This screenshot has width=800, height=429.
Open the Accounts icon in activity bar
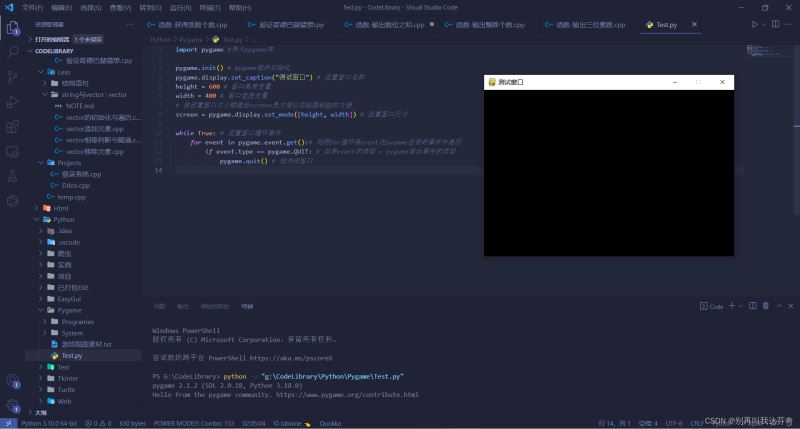pos(12,380)
